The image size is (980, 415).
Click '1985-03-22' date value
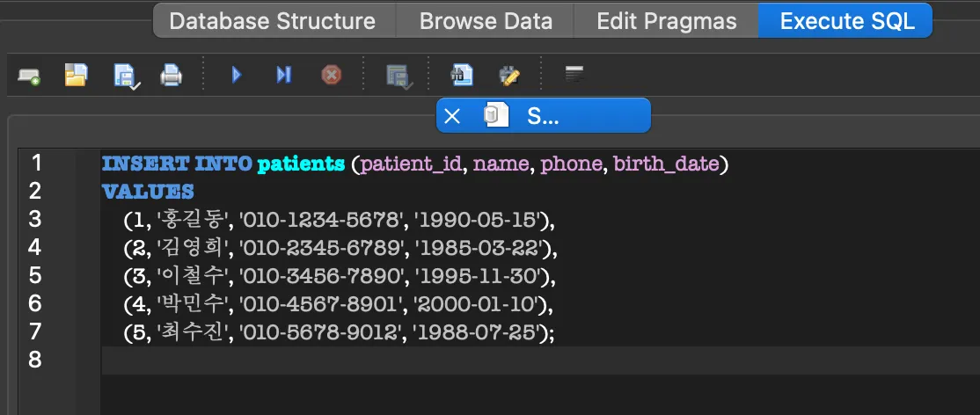(x=480, y=249)
